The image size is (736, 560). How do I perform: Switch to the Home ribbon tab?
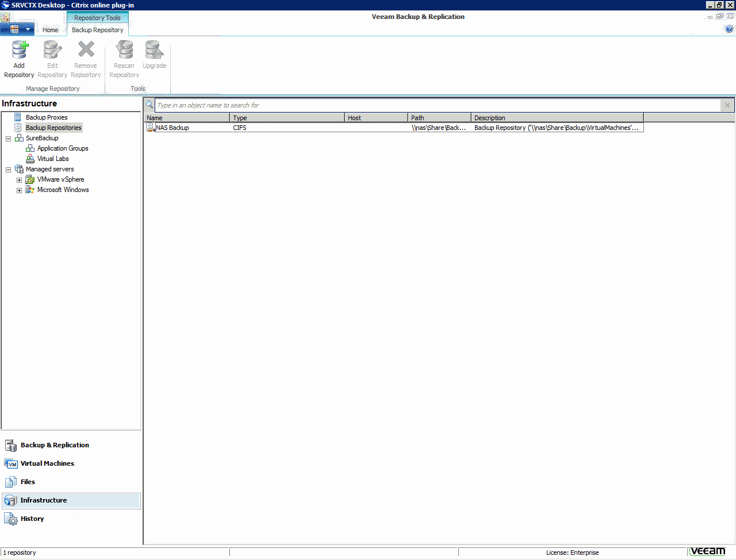pyautogui.click(x=50, y=30)
